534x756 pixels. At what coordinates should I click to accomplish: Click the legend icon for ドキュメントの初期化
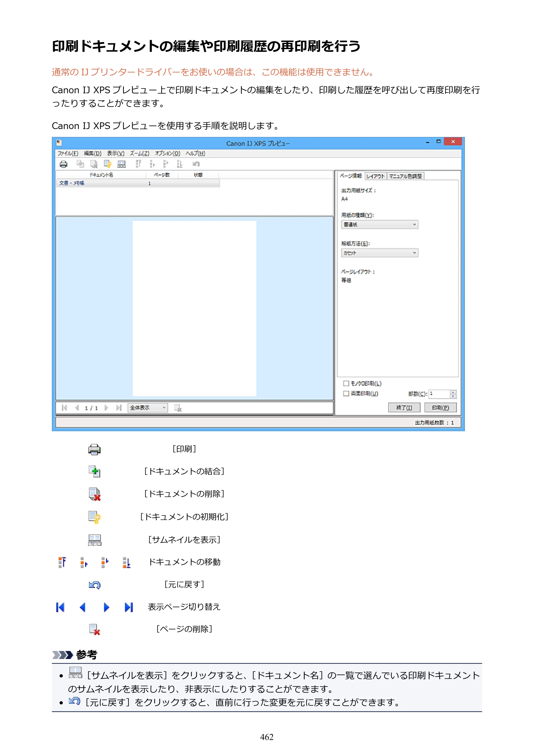click(95, 517)
